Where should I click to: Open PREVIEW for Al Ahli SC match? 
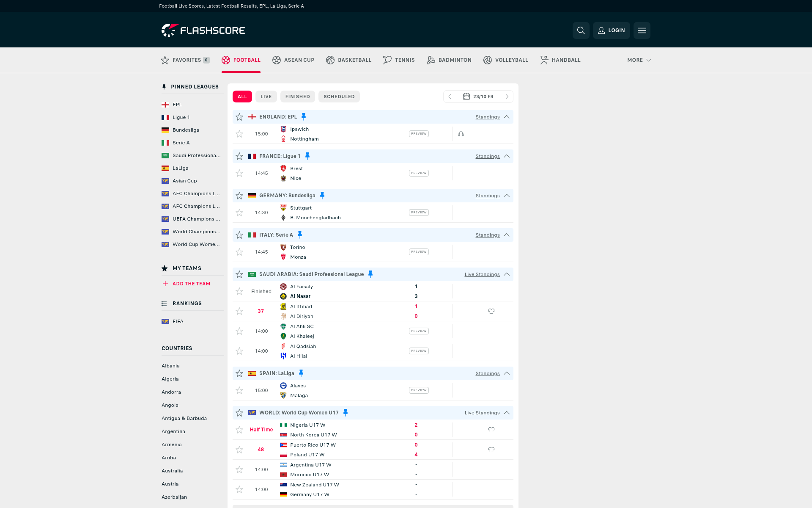[419, 331]
